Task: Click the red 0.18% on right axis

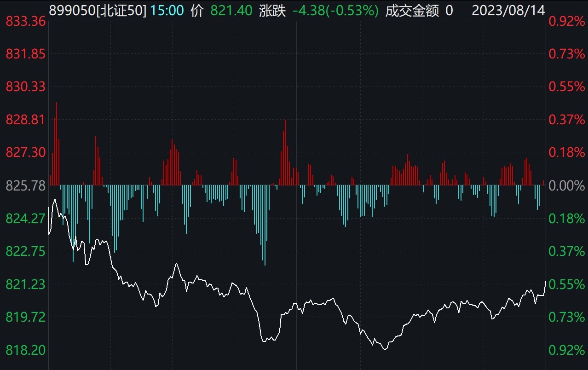Action: [567, 152]
